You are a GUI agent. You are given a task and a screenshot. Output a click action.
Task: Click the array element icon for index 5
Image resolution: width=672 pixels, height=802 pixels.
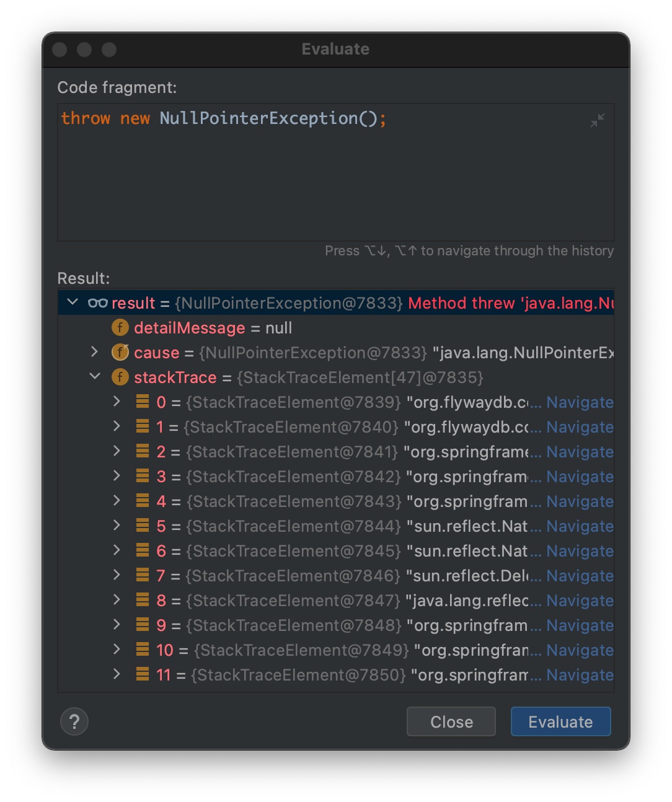[x=143, y=526]
